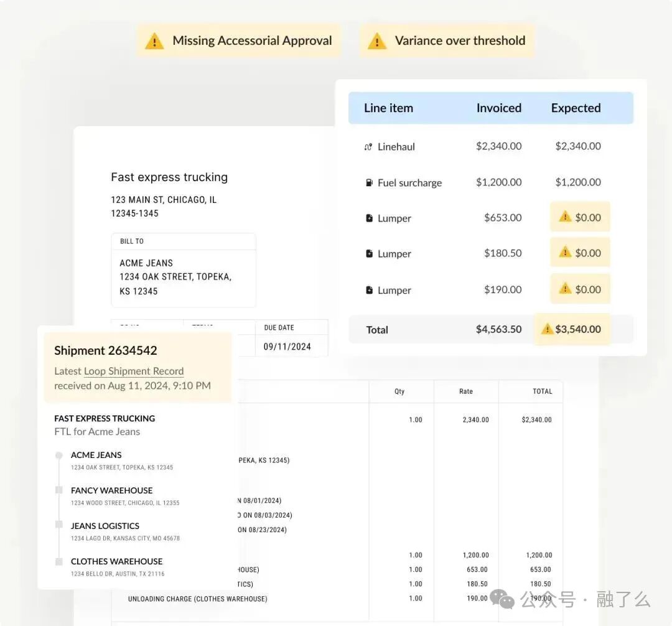672x626 pixels.
Task: Click the warning icon on Missing Accessorial Approval
Action: point(154,41)
